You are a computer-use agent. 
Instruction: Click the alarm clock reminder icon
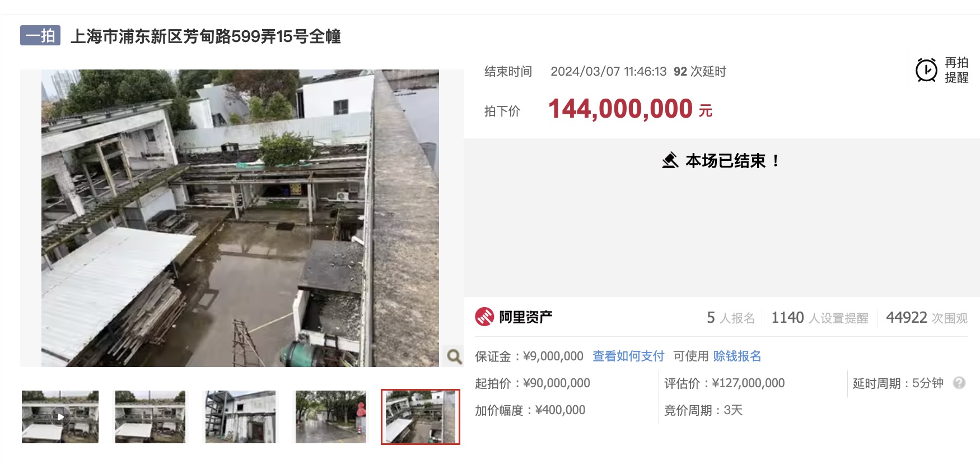(926, 71)
